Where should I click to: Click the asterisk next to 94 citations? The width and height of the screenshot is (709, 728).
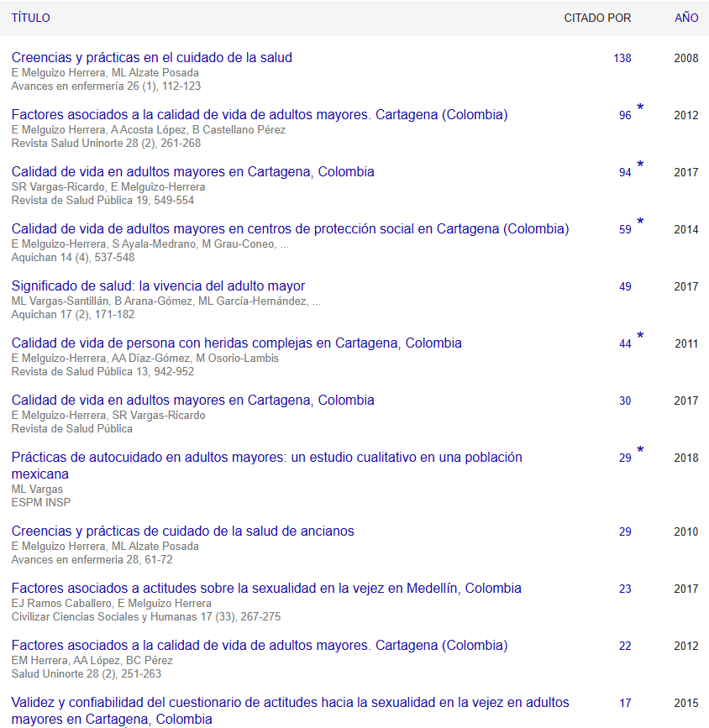click(x=640, y=165)
